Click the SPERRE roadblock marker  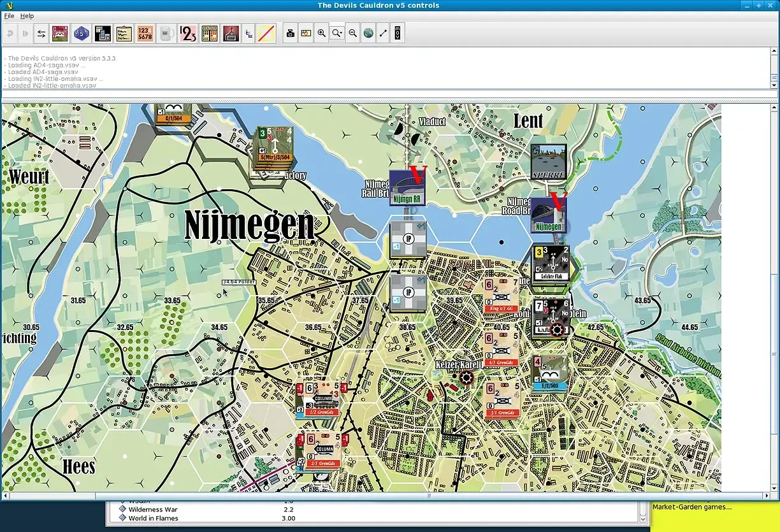tap(549, 162)
